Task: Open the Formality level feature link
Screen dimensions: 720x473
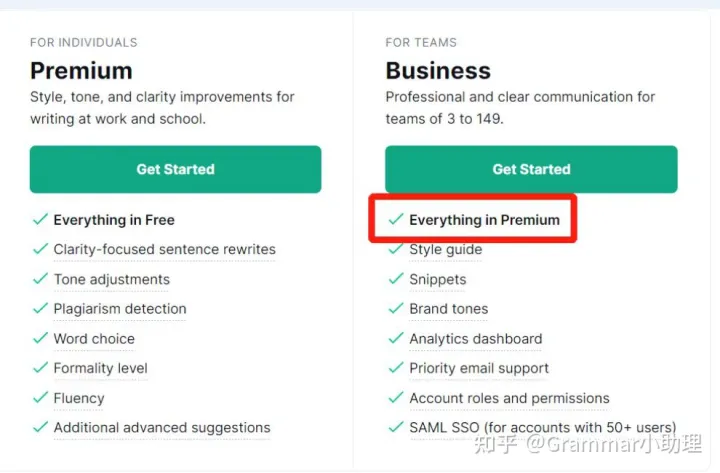Action: [100, 368]
